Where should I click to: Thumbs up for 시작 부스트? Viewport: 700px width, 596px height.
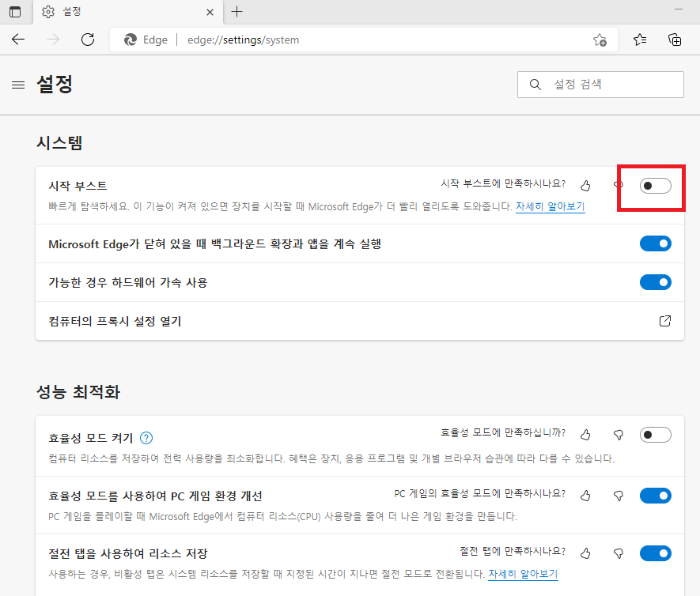(x=585, y=185)
